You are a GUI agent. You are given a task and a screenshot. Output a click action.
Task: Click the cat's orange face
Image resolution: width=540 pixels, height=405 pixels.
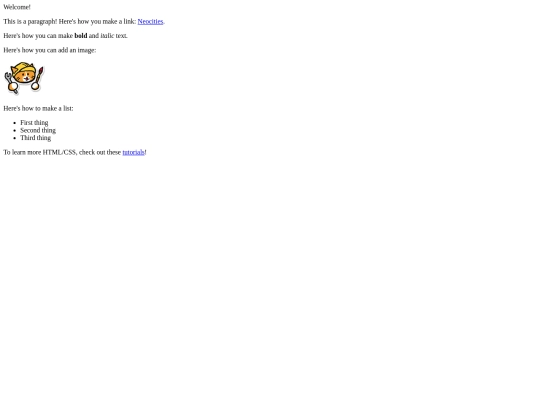pos(25,76)
